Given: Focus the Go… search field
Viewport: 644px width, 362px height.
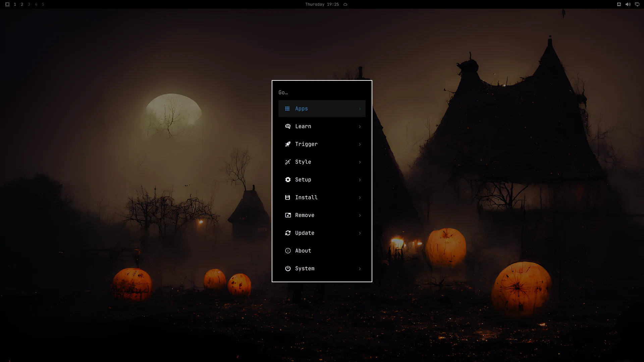Looking at the screenshot, I should (322, 93).
